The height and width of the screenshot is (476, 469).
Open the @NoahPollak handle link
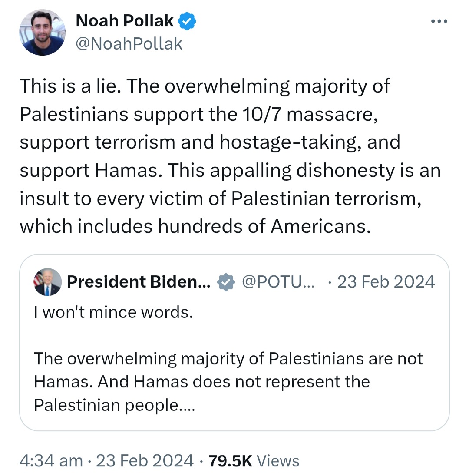129,43
